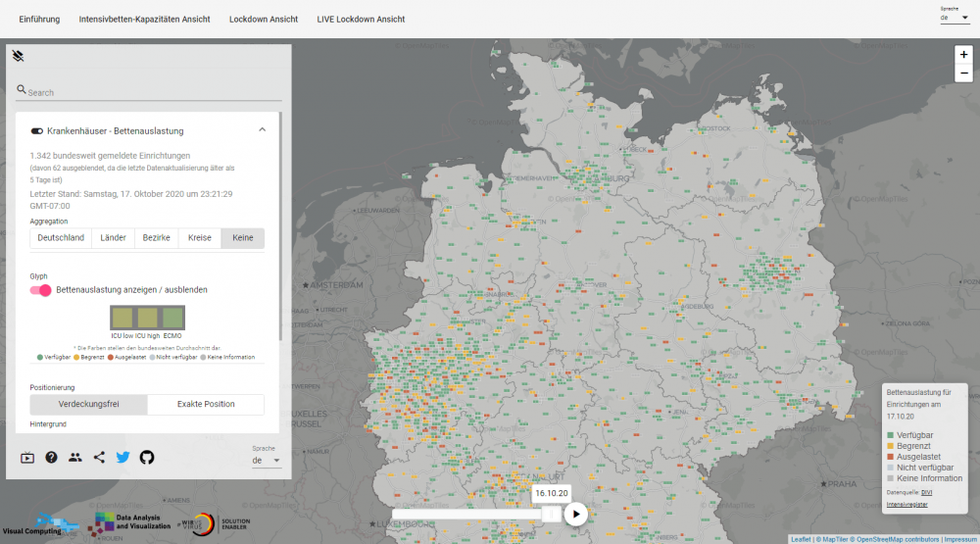Screen dimensions: 980x544
Task: Select Exakte Position positioning option
Action: click(205, 404)
